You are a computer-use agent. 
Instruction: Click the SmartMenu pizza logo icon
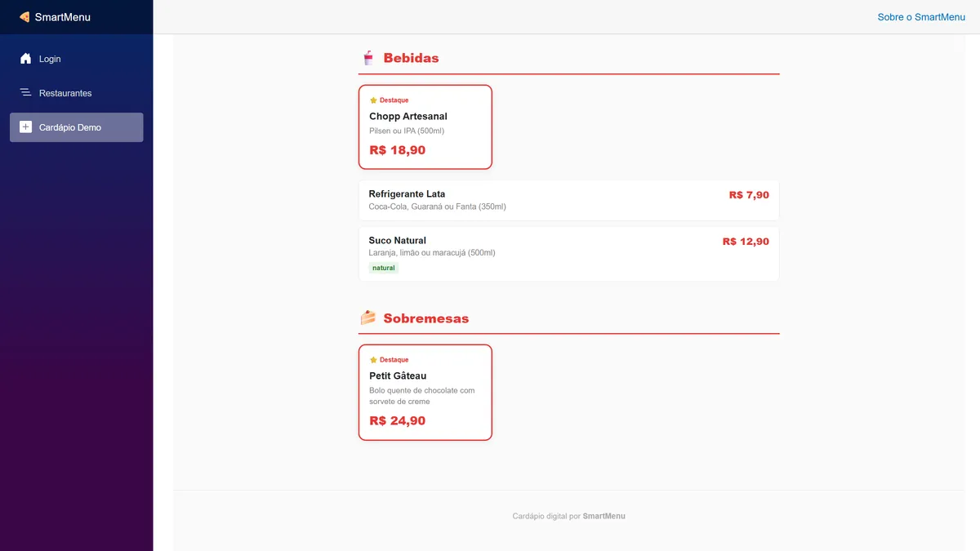[x=24, y=17]
